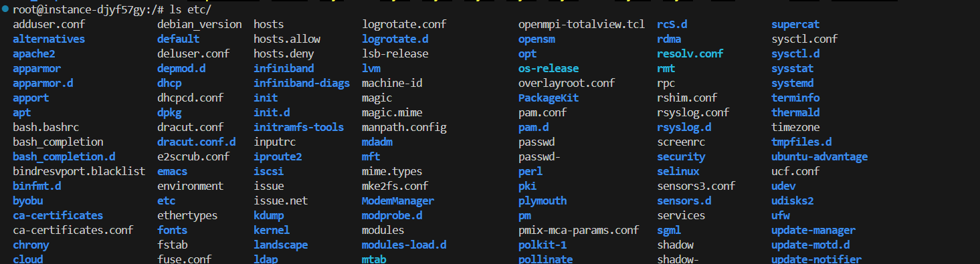This screenshot has width=980, height=264.
Task: Click the plymouth directory entry
Action: coord(543,201)
